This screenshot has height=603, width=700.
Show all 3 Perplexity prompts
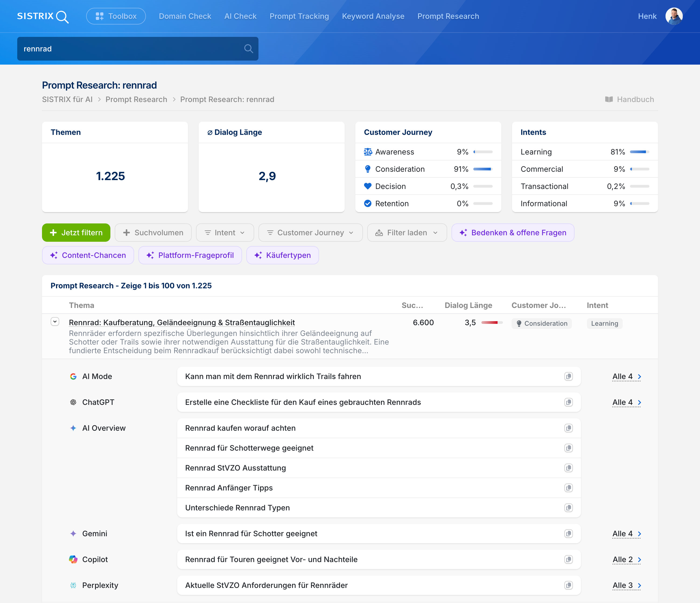tap(627, 586)
